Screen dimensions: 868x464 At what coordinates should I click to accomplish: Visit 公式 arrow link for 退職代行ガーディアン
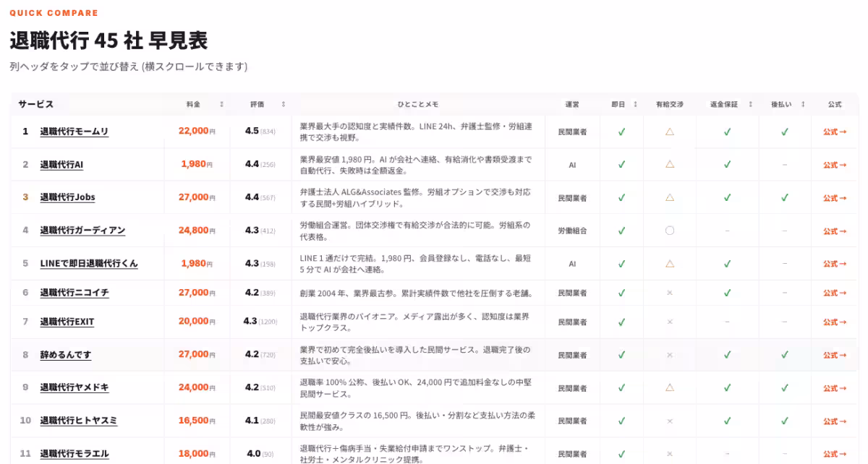[835, 231]
